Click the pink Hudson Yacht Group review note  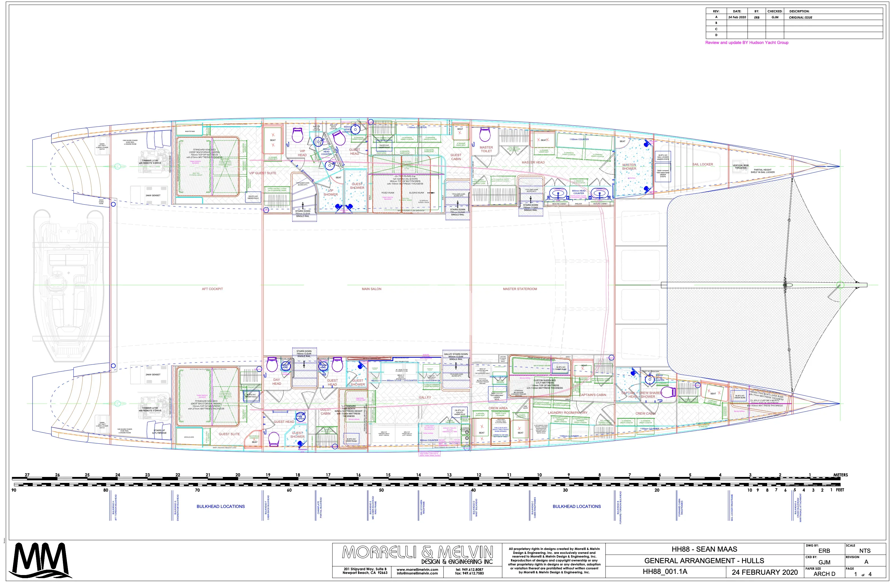tap(747, 43)
